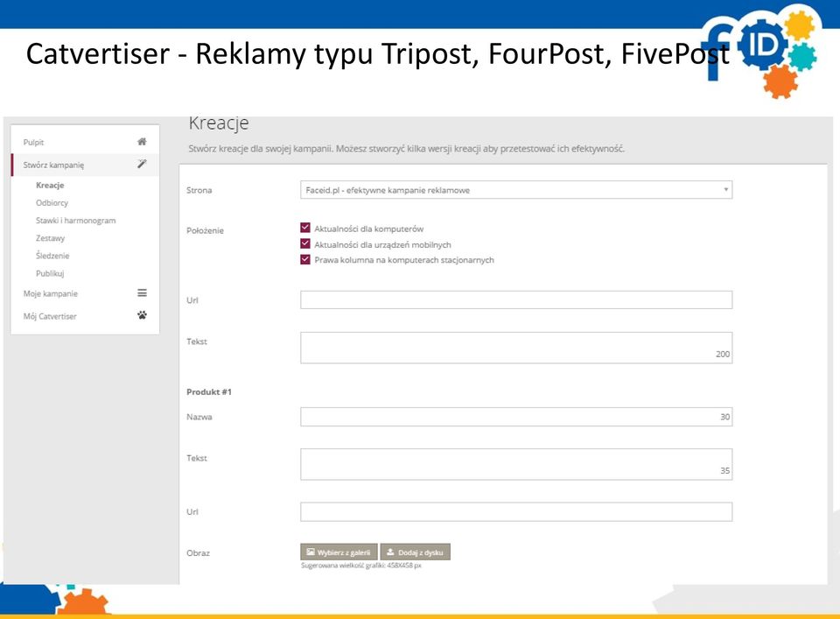Go to the Odbiorcy step

click(x=52, y=202)
